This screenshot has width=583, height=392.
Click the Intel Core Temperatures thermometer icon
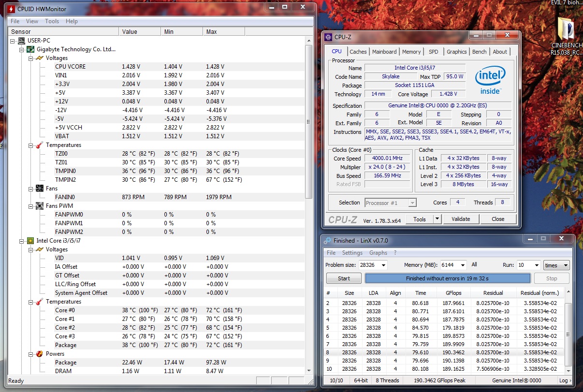point(40,302)
